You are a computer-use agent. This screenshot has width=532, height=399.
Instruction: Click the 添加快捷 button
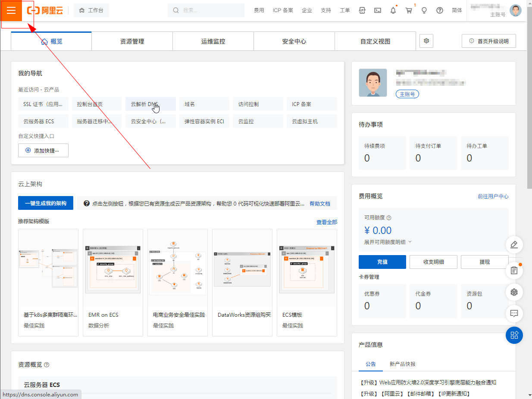[43, 150]
